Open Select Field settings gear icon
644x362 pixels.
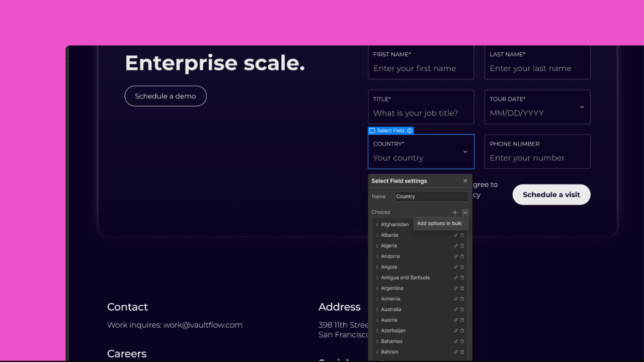(410, 131)
